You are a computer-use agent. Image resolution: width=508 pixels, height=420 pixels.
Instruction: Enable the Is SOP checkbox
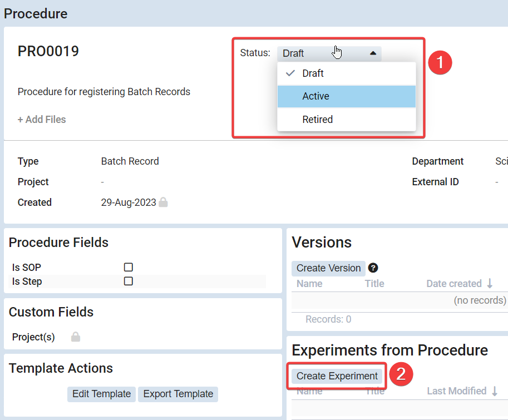coord(129,267)
